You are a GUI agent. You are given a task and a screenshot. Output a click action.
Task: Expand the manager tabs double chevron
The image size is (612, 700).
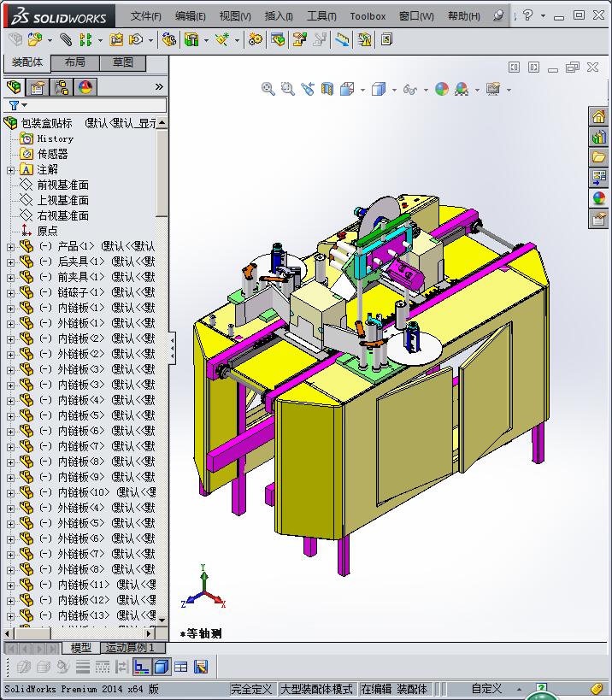click(159, 86)
